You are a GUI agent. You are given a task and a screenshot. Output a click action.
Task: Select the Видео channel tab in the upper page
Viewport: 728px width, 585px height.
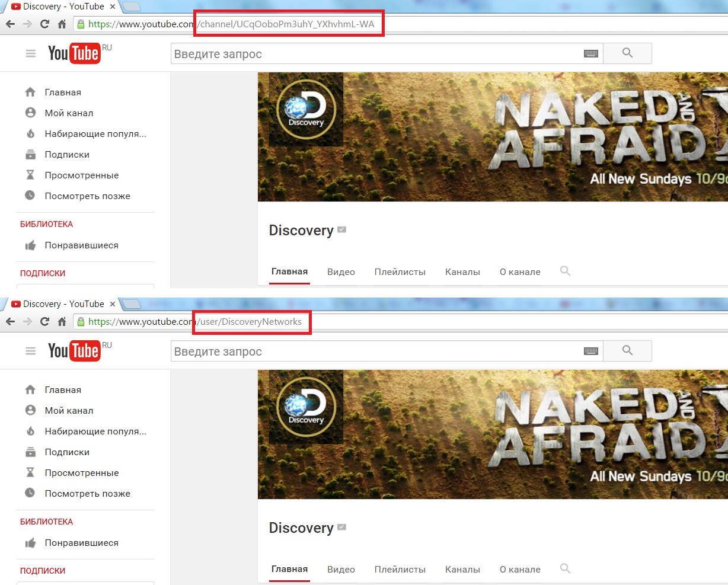(x=341, y=271)
